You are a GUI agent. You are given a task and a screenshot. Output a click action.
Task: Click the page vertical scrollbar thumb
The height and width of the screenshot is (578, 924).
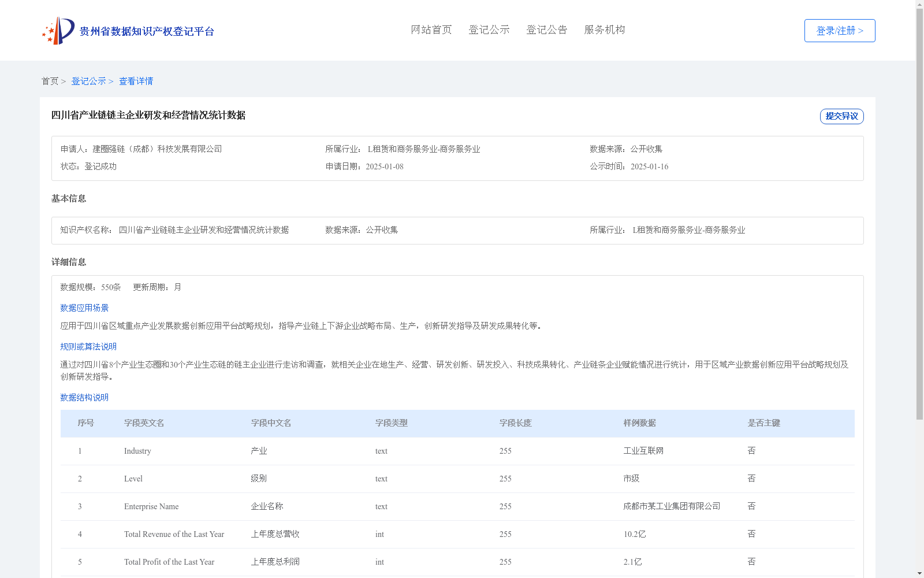[x=919, y=214]
